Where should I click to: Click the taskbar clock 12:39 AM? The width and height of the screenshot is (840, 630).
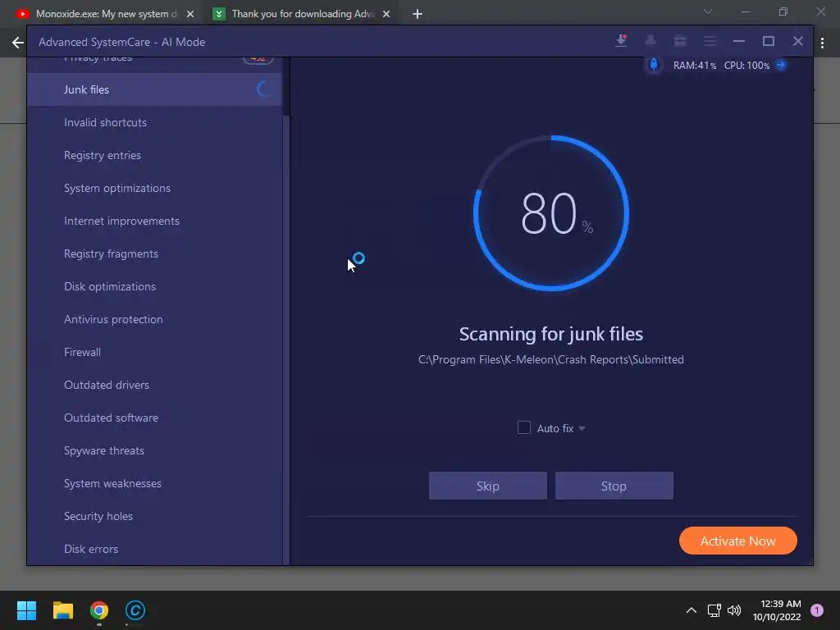(x=781, y=604)
